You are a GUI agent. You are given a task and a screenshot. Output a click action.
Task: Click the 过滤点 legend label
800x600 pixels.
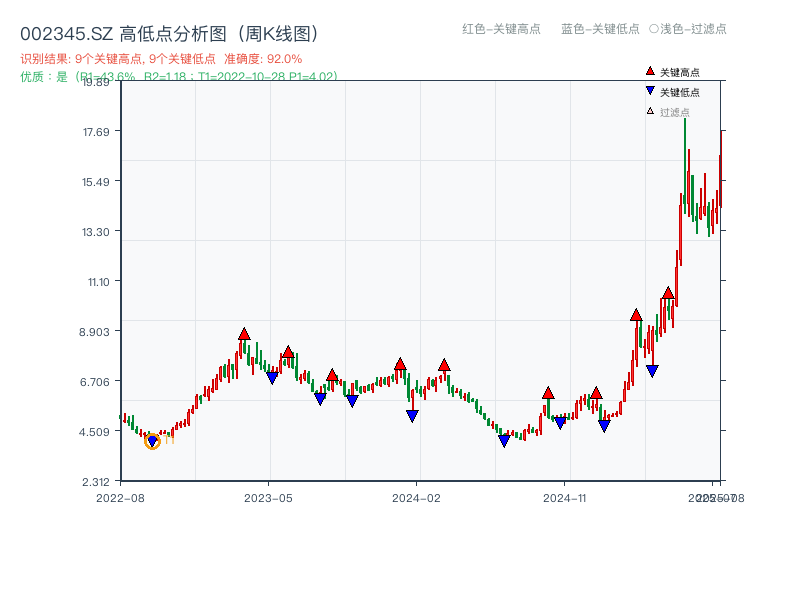(674, 112)
